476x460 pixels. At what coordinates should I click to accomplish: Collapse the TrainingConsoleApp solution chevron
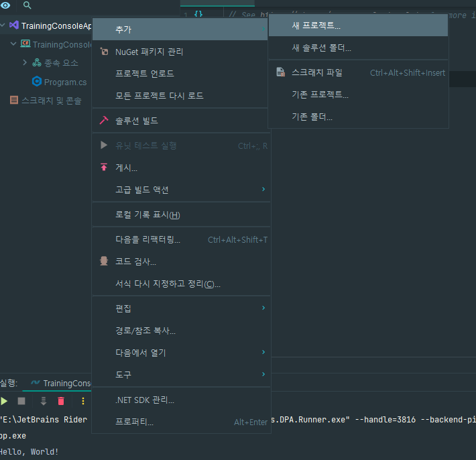(3, 25)
